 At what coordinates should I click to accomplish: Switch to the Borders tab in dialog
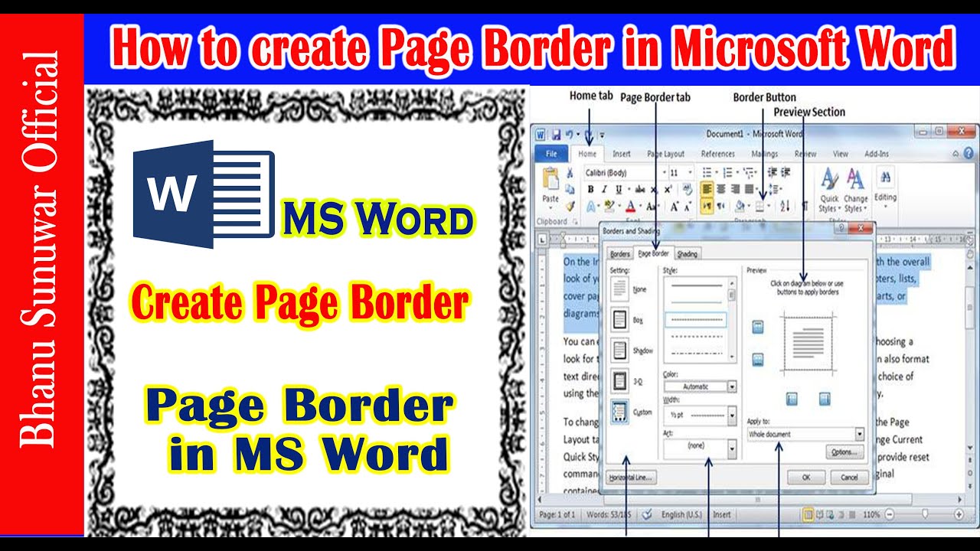[x=620, y=254]
